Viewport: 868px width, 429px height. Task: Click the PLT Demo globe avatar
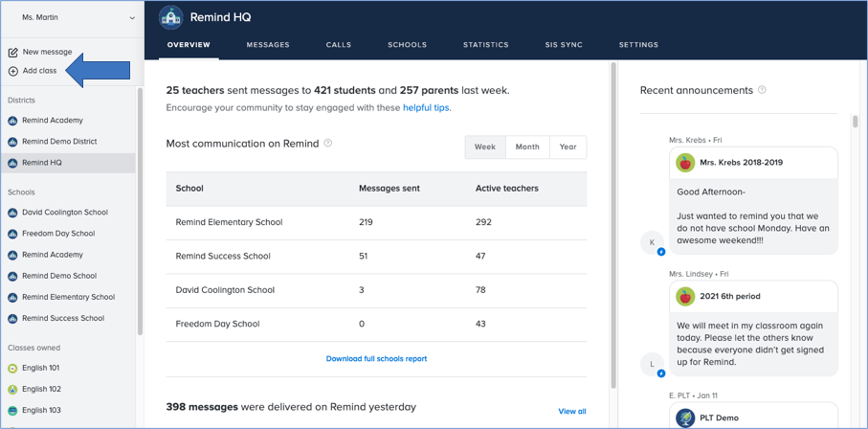pyautogui.click(x=684, y=418)
